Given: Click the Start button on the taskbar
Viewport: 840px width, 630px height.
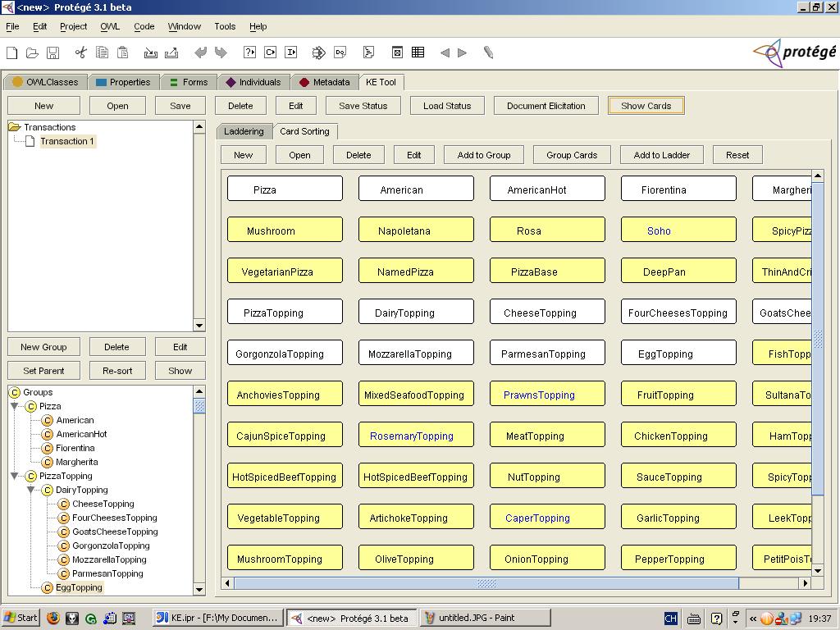Looking at the screenshot, I should pos(21,619).
